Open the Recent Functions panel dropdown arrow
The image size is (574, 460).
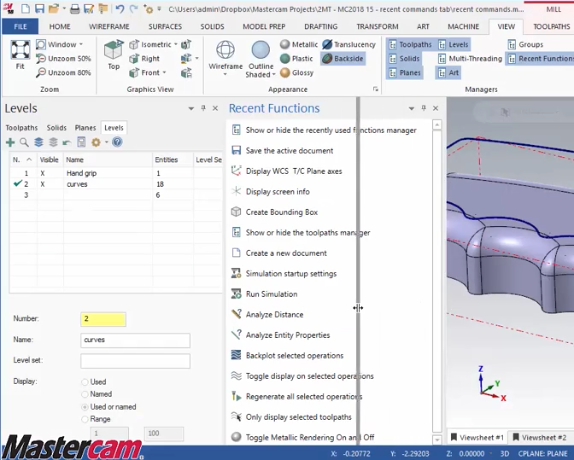[411, 108]
